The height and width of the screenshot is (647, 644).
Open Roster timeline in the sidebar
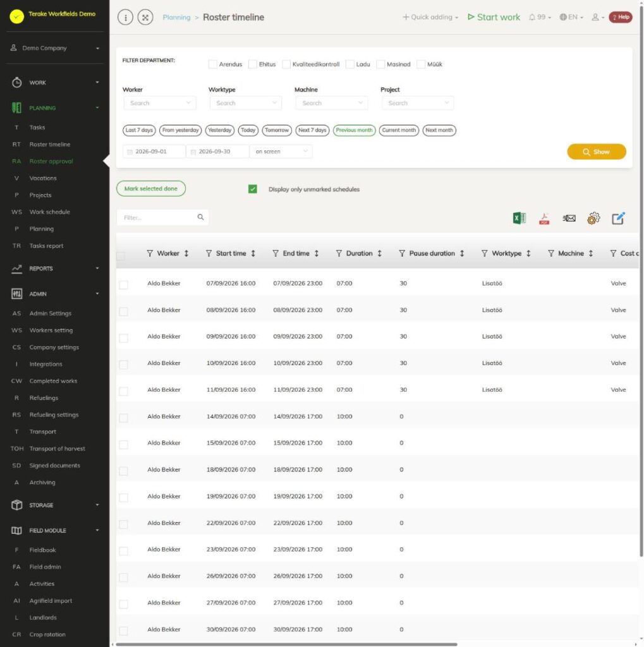click(x=49, y=145)
